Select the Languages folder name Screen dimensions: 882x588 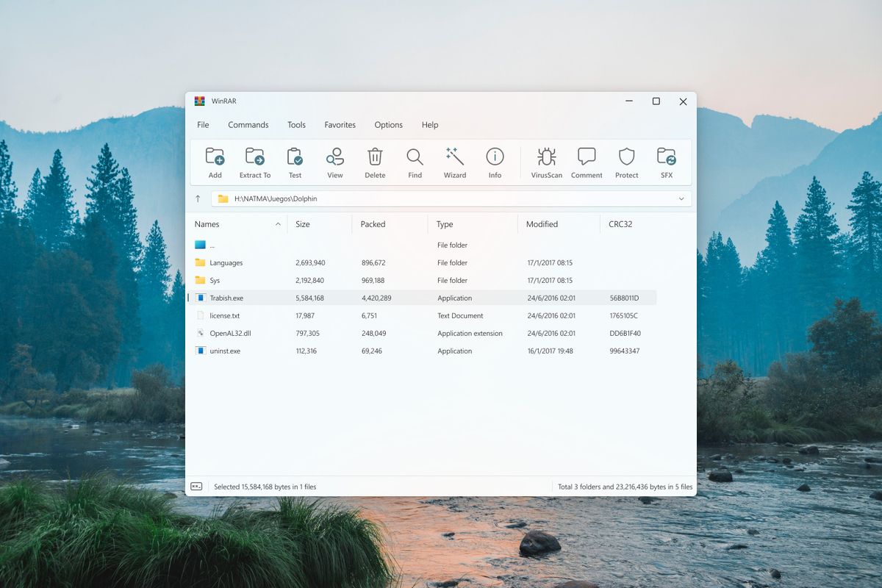click(x=226, y=262)
